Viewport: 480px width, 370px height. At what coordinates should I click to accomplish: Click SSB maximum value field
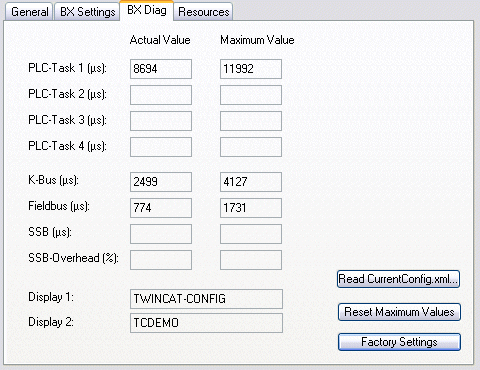pyautogui.click(x=251, y=234)
